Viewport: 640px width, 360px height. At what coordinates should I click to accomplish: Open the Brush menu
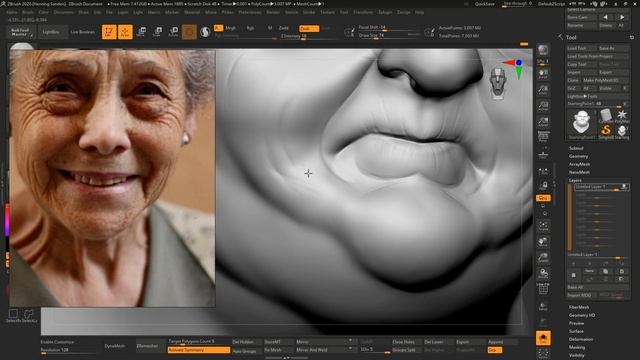28,12
